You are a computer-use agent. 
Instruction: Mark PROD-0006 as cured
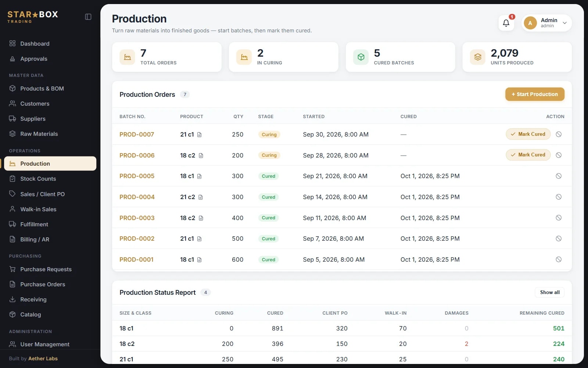point(528,155)
